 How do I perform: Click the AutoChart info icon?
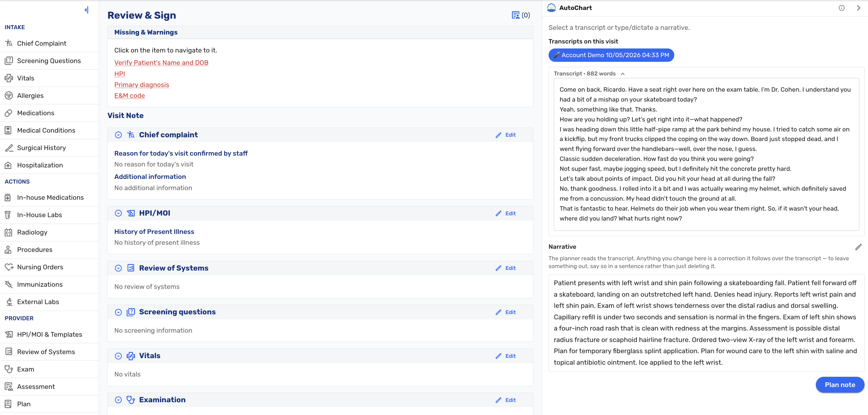click(841, 8)
